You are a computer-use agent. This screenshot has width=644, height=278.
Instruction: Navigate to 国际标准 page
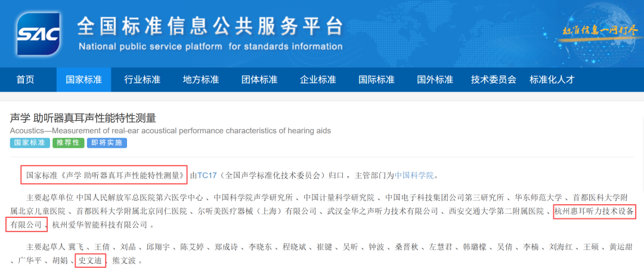pyautogui.click(x=376, y=80)
